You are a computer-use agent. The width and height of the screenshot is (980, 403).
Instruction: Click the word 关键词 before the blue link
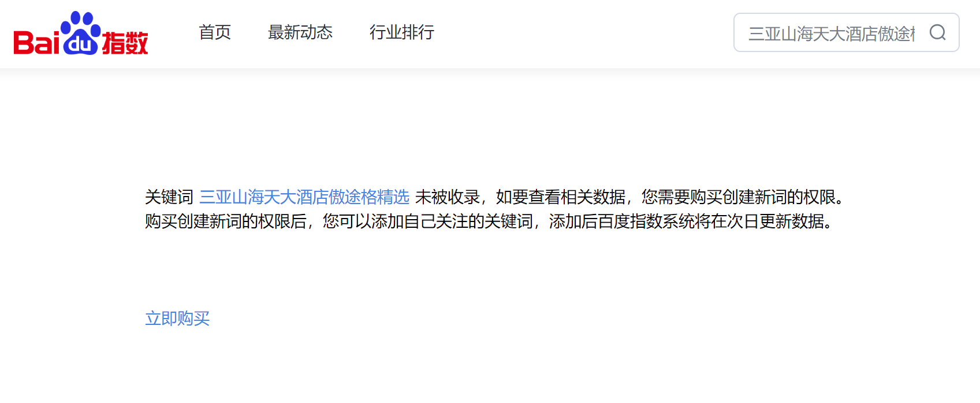(x=169, y=197)
